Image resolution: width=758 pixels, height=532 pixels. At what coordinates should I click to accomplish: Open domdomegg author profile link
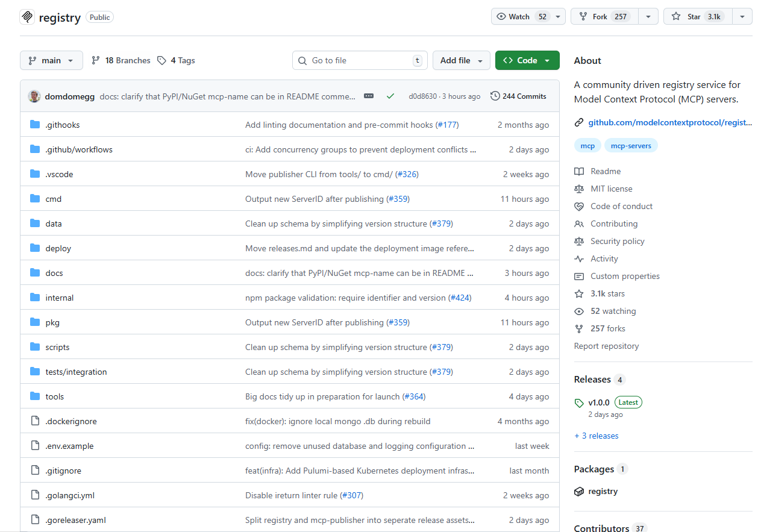coord(70,96)
